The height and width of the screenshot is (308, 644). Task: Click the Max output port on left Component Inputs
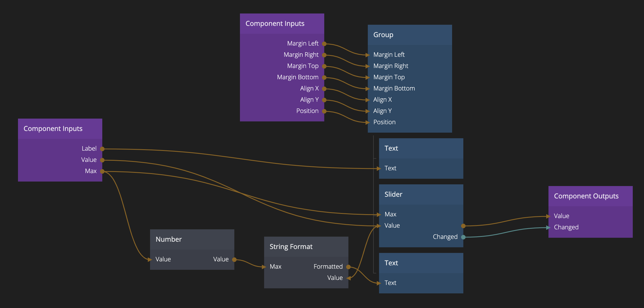click(102, 171)
